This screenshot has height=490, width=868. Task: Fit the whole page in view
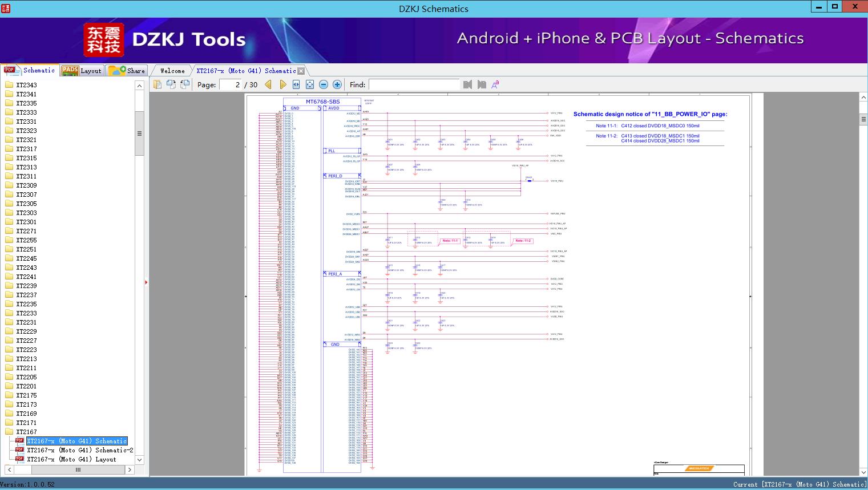tap(310, 84)
